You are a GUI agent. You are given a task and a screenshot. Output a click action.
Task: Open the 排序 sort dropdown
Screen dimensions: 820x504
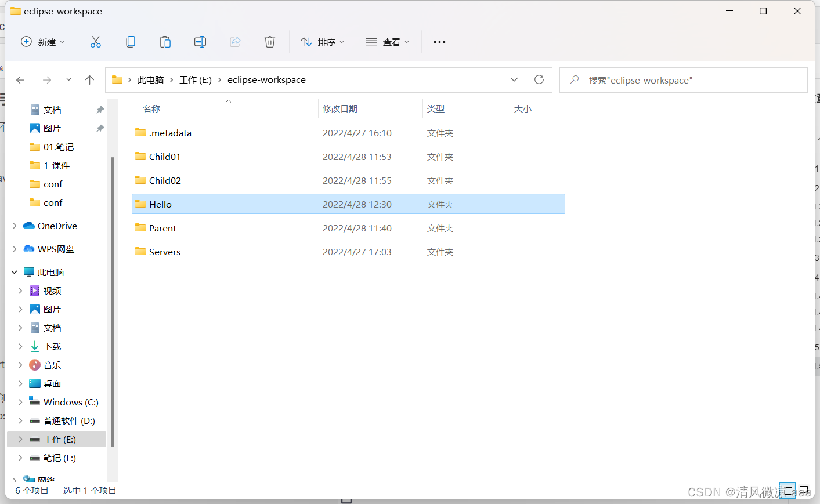point(323,42)
